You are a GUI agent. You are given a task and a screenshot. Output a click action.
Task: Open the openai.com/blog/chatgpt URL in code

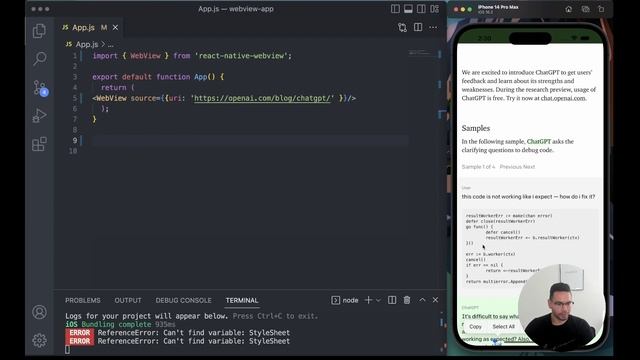coord(262,98)
